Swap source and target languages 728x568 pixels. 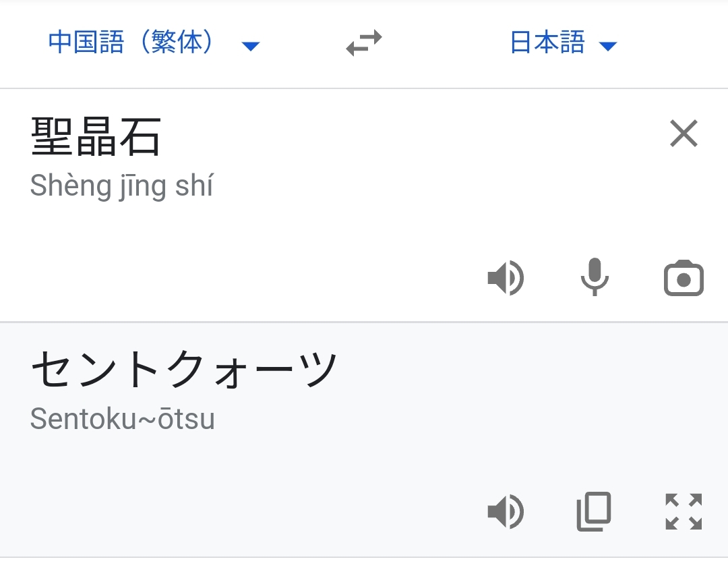364,44
